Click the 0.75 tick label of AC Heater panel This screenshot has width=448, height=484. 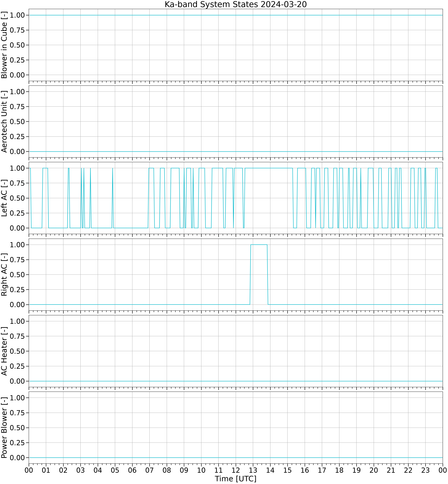(x=17, y=336)
